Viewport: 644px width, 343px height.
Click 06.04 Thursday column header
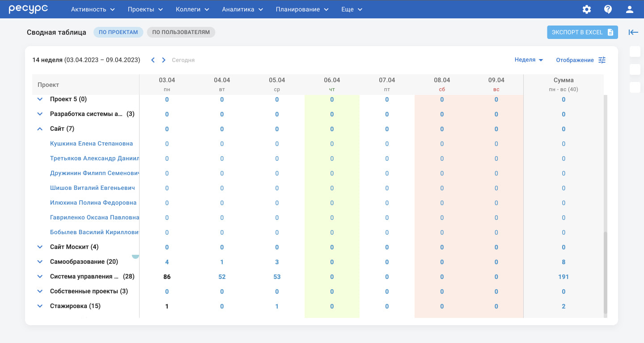pyautogui.click(x=332, y=84)
